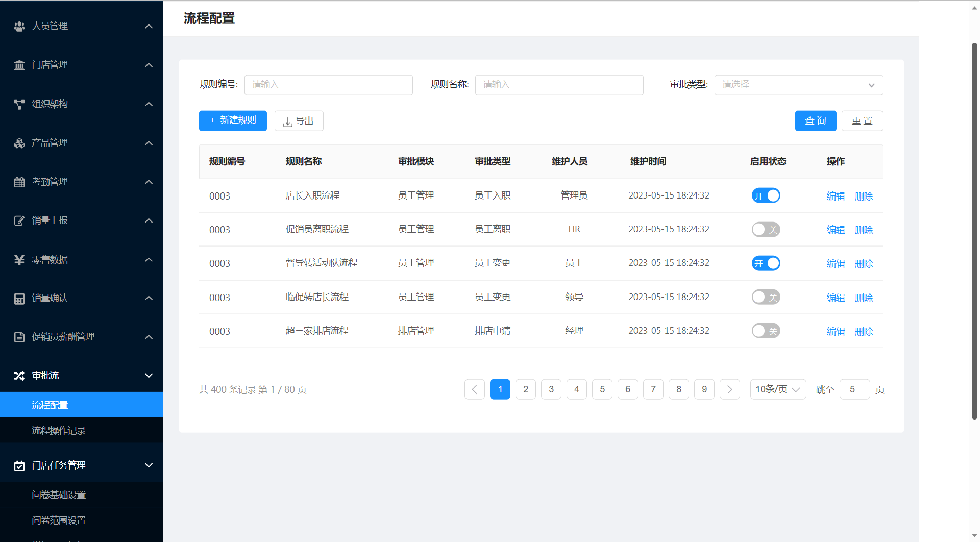Click the 重置 reset button

[x=862, y=120]
